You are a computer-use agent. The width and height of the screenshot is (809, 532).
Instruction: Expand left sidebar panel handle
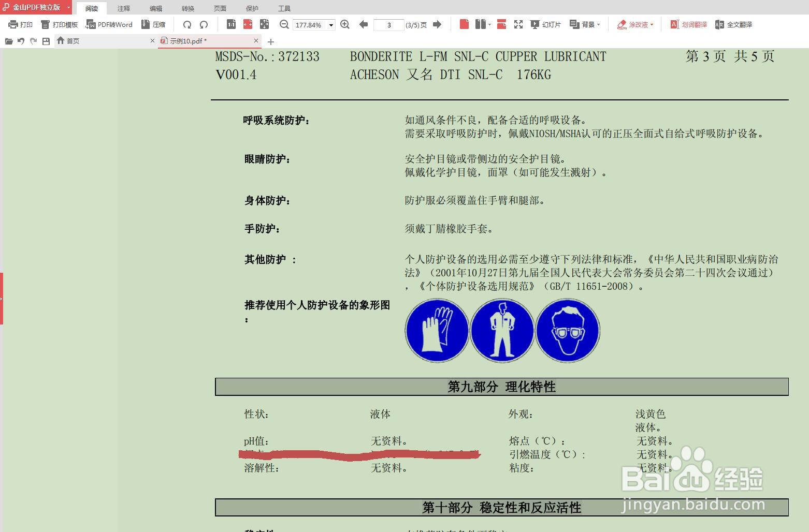[2, 299]
